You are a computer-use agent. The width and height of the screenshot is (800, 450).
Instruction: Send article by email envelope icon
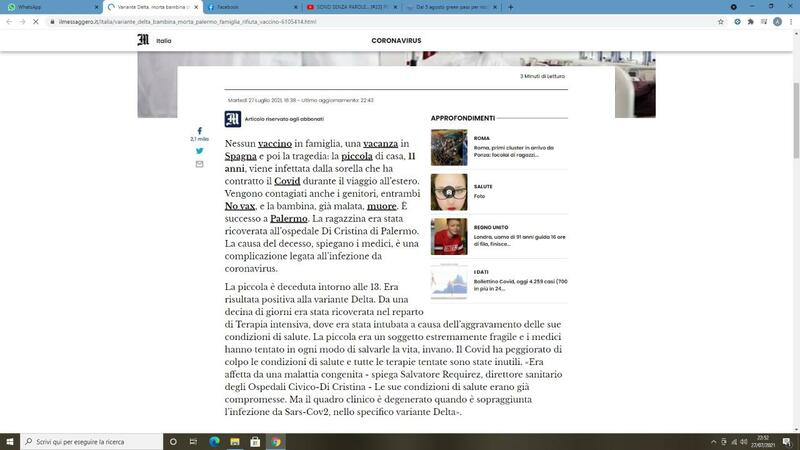[199, 164]
